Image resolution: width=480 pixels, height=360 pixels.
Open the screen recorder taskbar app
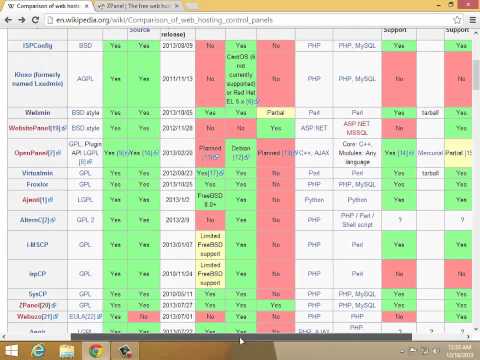(125, 351)
